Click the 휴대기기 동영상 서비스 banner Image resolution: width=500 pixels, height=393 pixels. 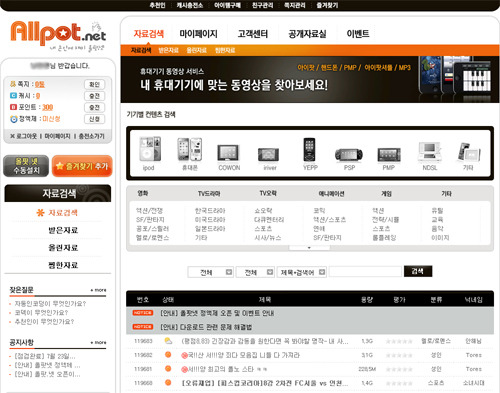click(310, 79)
